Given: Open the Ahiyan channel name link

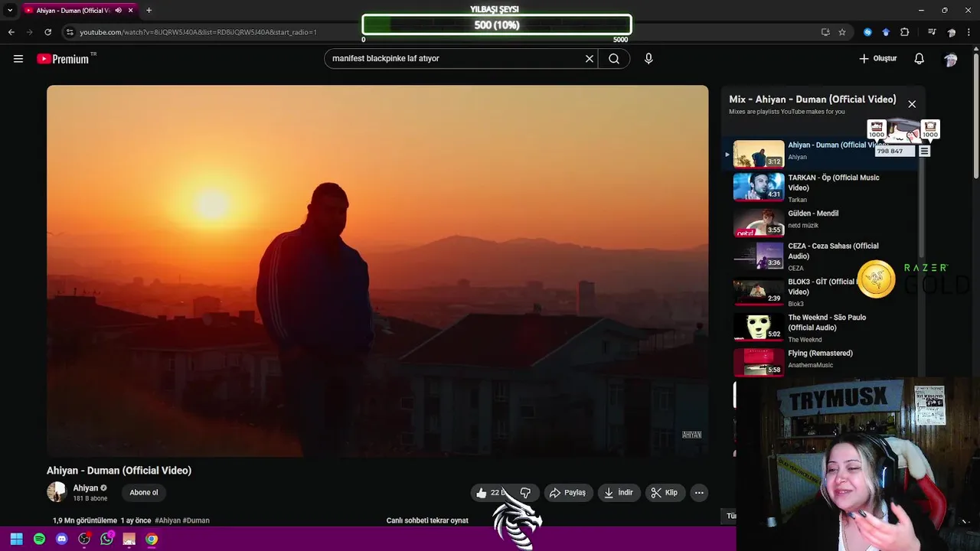Looking at the screenshot, I should click(x=86, y=488).
